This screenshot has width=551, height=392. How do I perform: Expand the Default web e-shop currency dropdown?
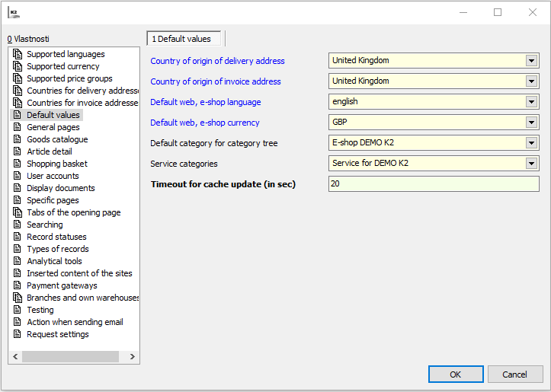click(531, 123)
